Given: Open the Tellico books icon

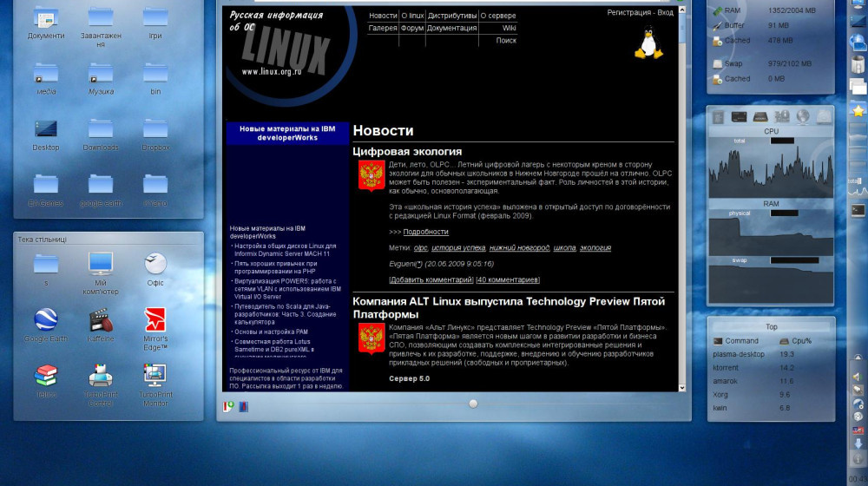Looking at the screenshot, I should pyautogui.click(x=45, y=381).
